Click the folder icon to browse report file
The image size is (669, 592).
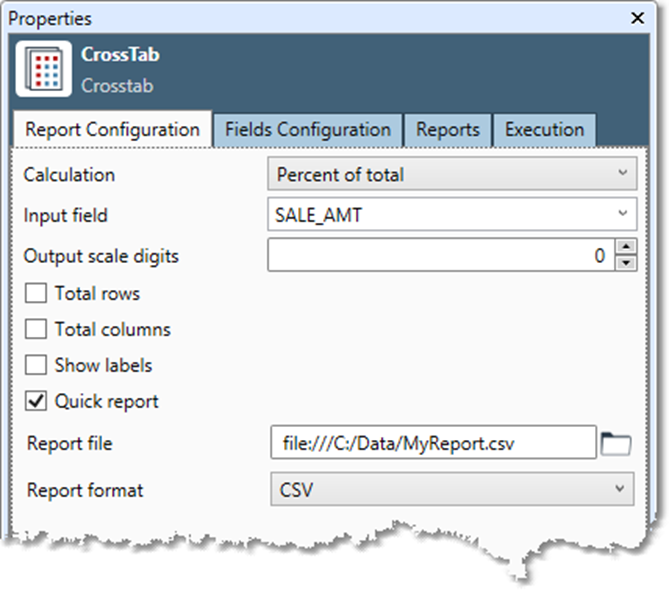[x=616, y=443]
